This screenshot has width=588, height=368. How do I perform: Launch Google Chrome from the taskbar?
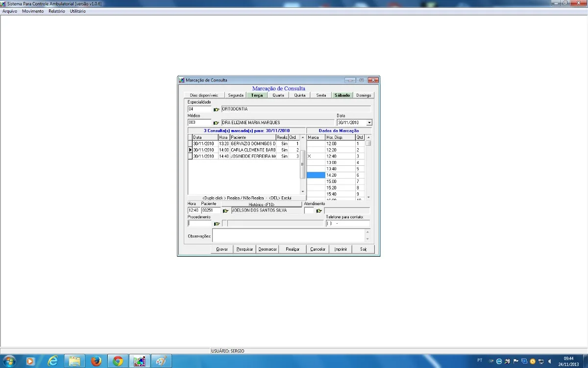[118, 361]
